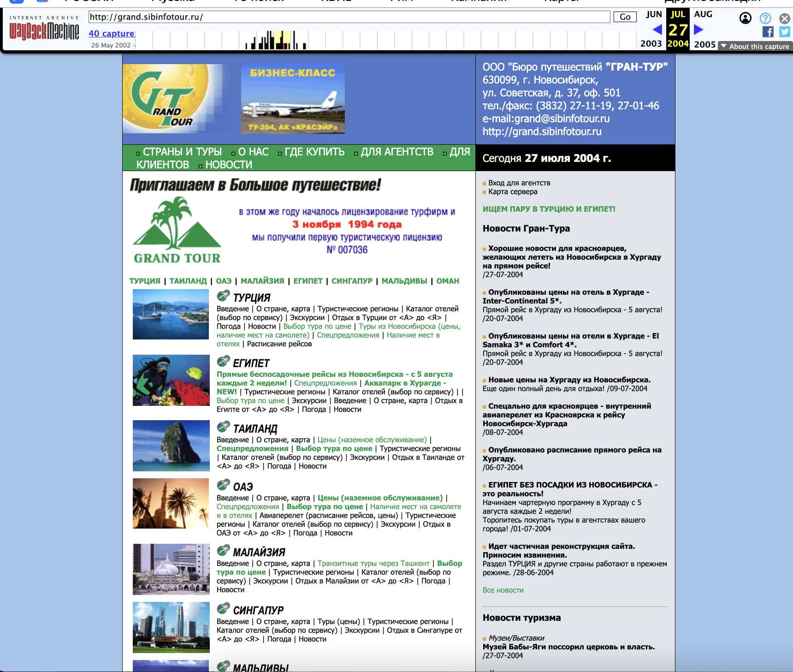Screen dimensions: 793x672
Task: Click globe icon beside ТАИЛАНД heading
Action: (x=223, y=427)
